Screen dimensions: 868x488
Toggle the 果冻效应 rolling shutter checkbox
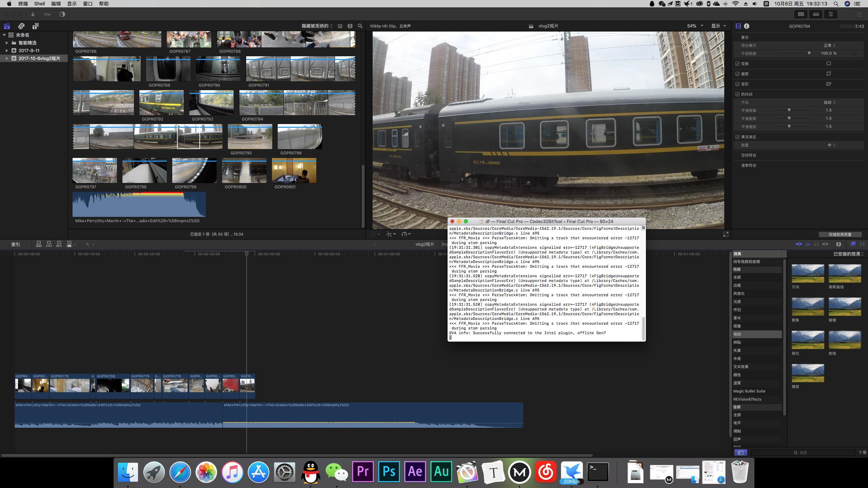737,137
